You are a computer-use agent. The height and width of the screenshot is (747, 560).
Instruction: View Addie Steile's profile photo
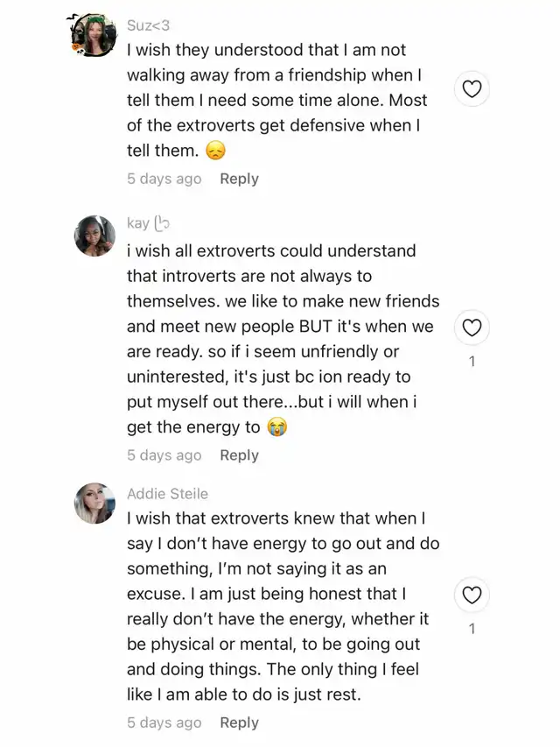coord(94,504)
